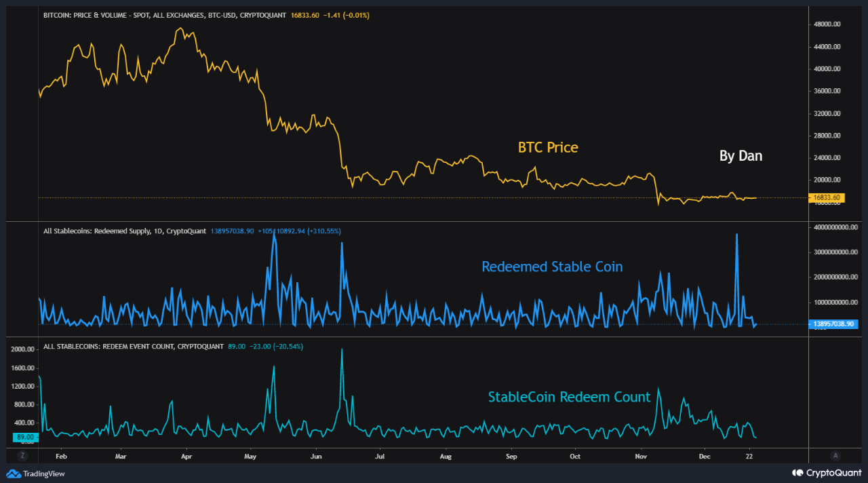
Task: Select the Dec label on the time axis
Action: coord(705,456)
